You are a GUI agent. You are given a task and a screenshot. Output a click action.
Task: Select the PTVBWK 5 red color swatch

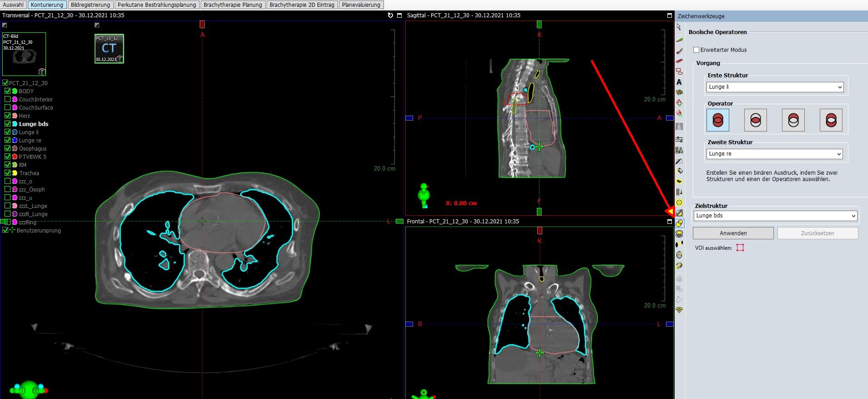coord(15,157)
